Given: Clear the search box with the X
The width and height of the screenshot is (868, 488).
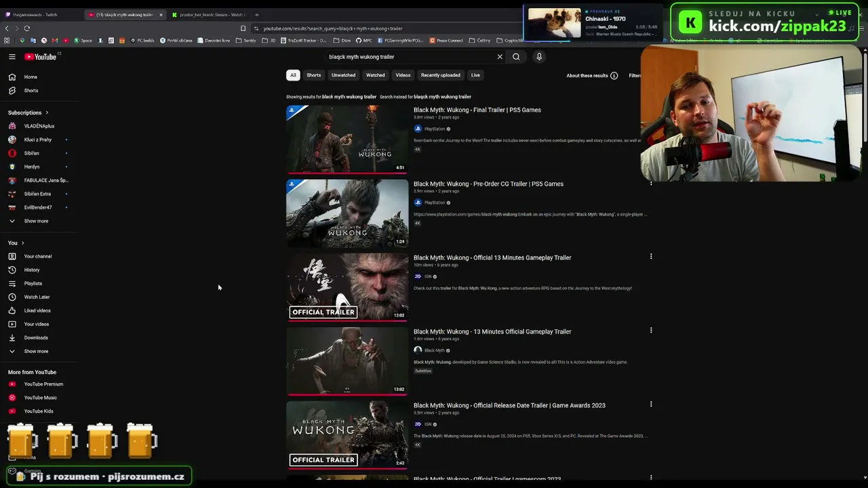Looking at the screenshot, I should (500, 57).
